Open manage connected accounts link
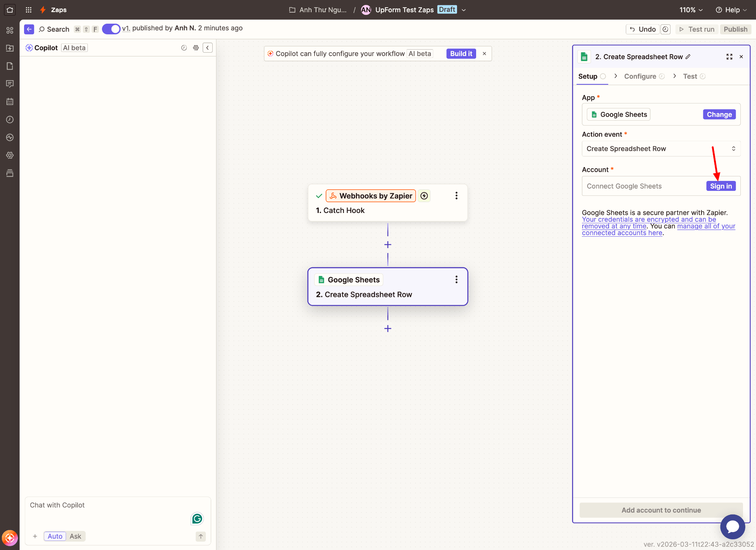This screenshot has width=756, height=550. click(x=659, y=229)
